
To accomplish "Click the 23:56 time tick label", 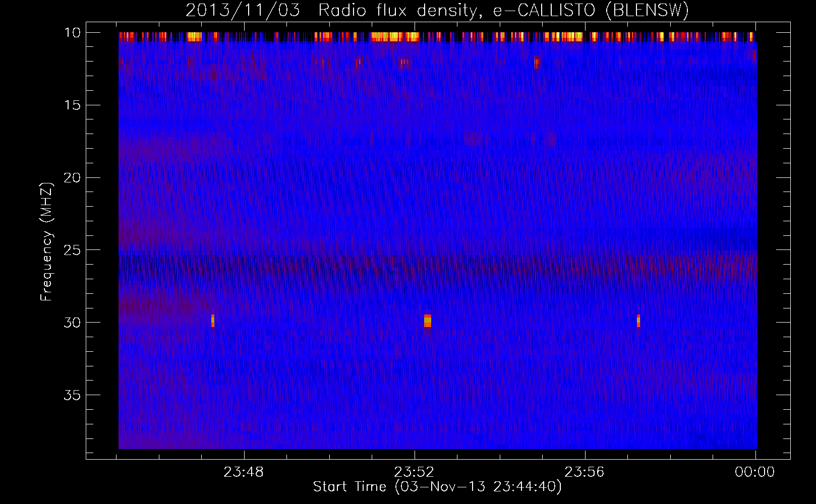I will click(584, 472).
